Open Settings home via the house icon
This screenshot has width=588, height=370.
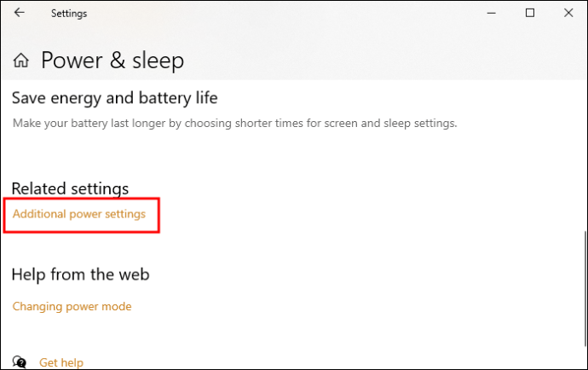pyautogui.click(x=21, y=61)
